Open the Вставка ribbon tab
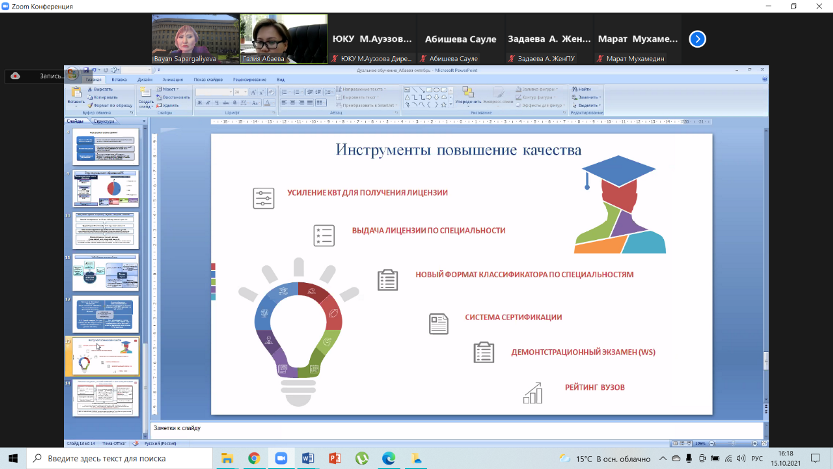This screenshot has width=833, height=469. coord(121,78)
